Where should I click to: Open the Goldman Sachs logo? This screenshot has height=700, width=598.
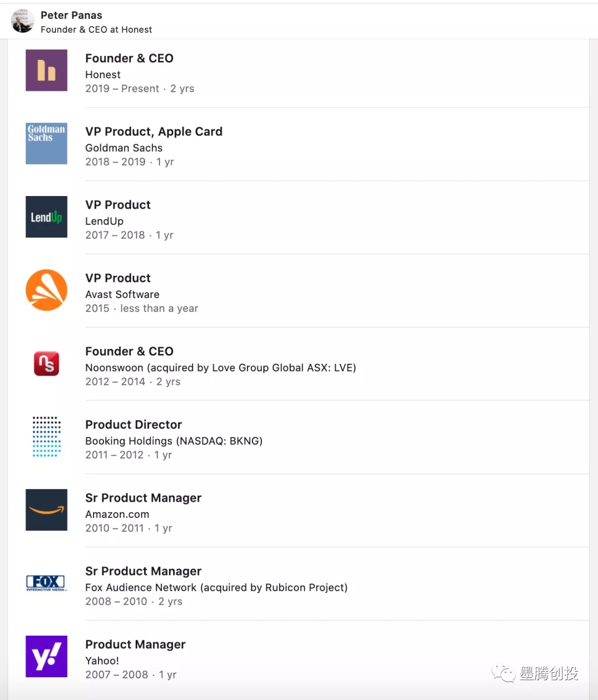[47, 143]
